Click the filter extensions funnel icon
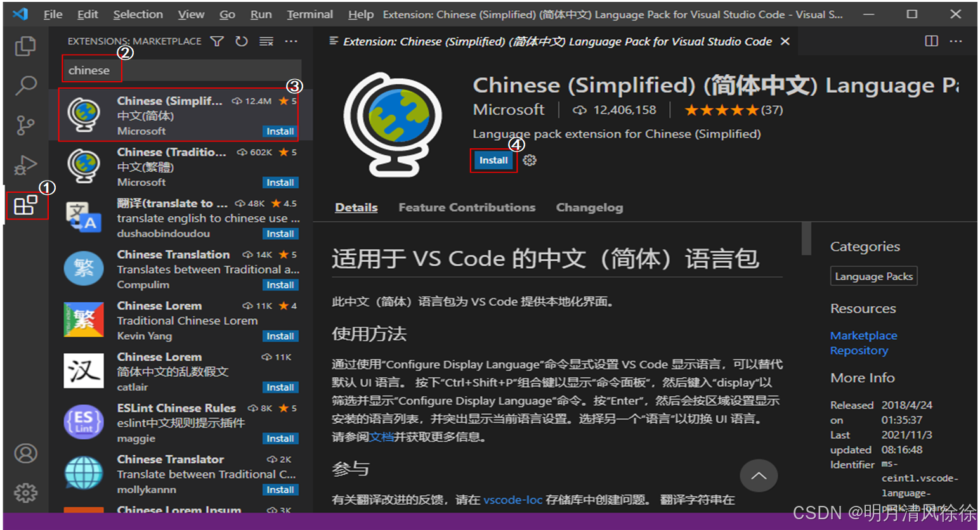The height and width of the screenshot is (530, 980). 217,41
